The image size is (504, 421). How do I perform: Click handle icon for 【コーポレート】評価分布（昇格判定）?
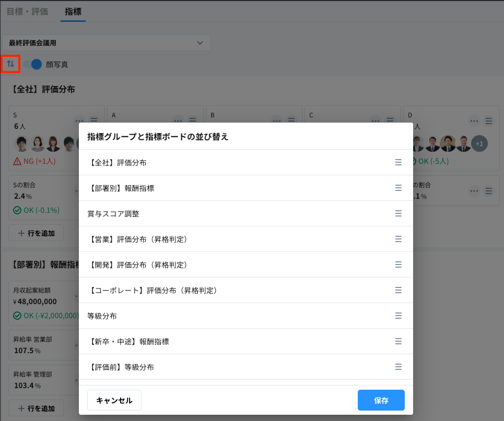click(398, 290)
